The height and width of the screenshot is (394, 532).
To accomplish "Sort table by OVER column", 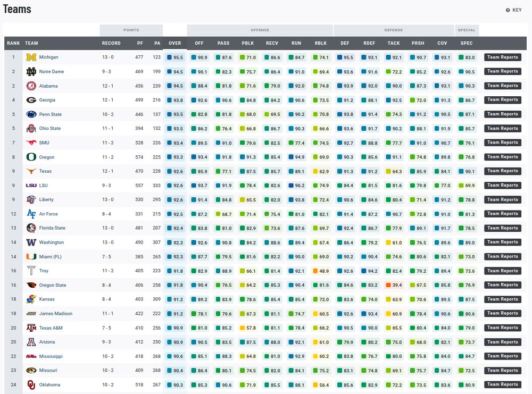I will 174,43.
